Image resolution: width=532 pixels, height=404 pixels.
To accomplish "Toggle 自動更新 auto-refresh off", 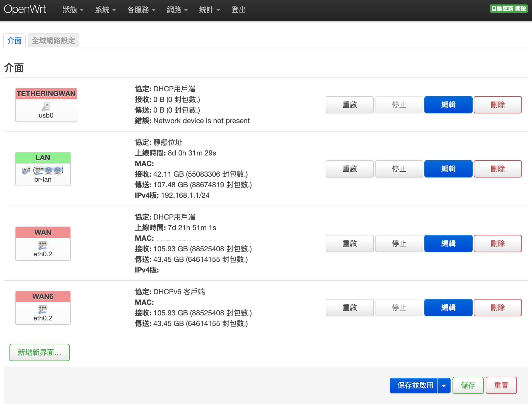I will click(508, 8).
